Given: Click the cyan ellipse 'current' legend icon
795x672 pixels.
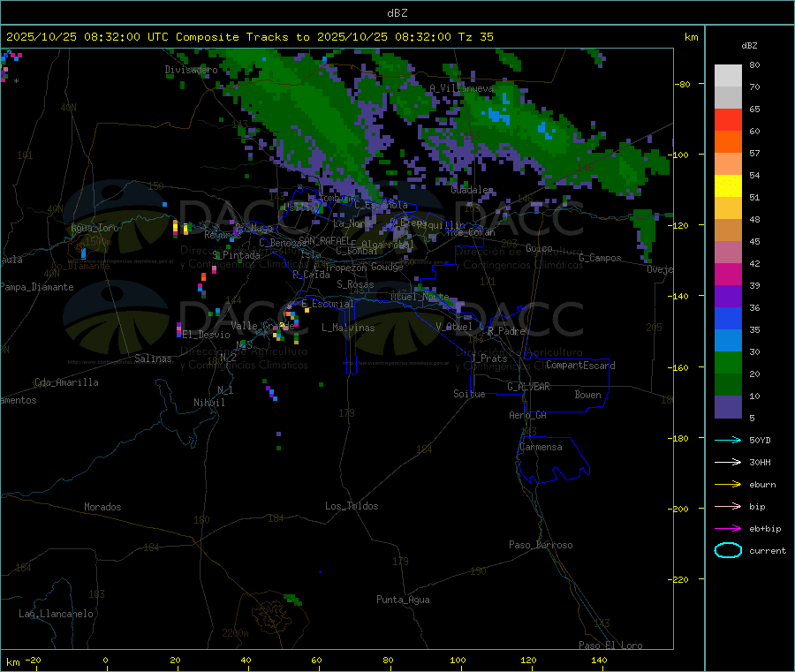Looking at the screenshot, I should point(728,550).
